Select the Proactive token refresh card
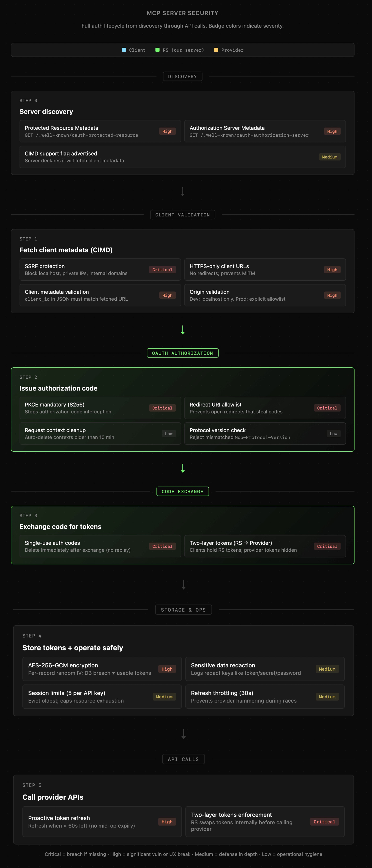372x868 pixels. point(102,822)
